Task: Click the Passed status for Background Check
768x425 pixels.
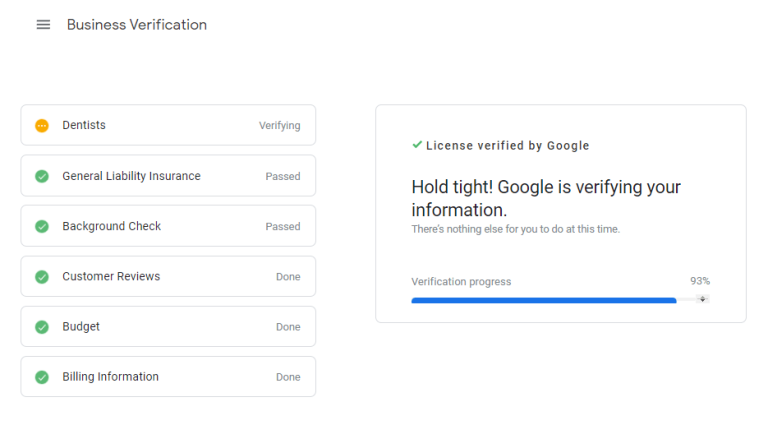Action: point(283,226)
